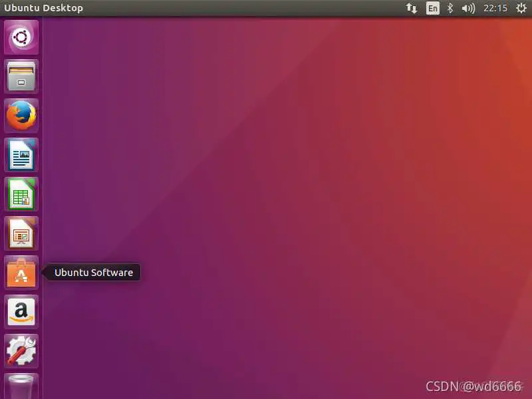
Task: Click the Ubuntu Software tooltip label
Action: [x=92, y=272]
